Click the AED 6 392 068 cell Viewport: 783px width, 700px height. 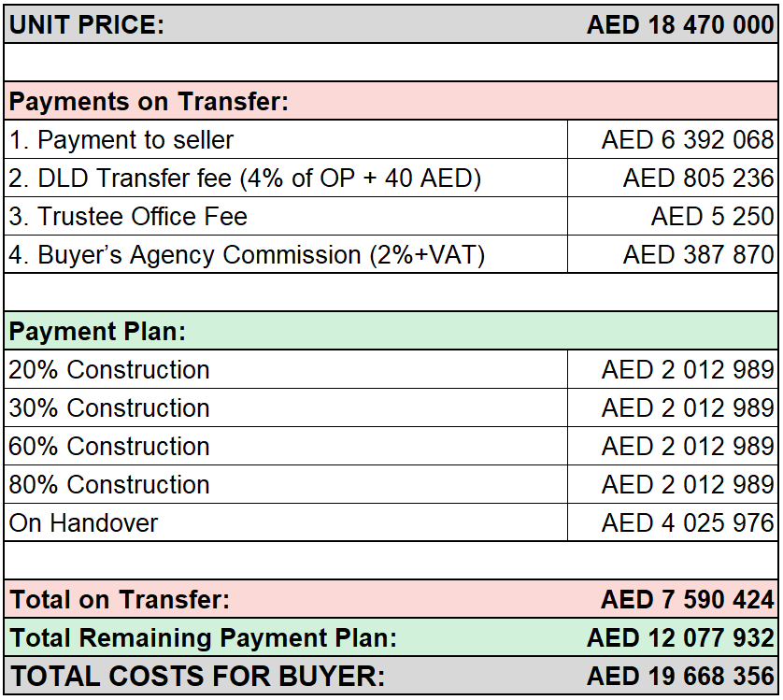(673, 140)
